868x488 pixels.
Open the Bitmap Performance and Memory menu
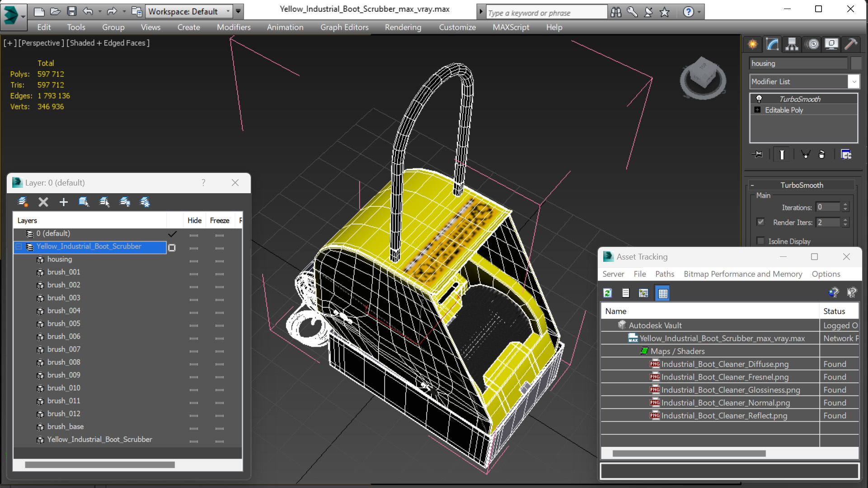742,274
